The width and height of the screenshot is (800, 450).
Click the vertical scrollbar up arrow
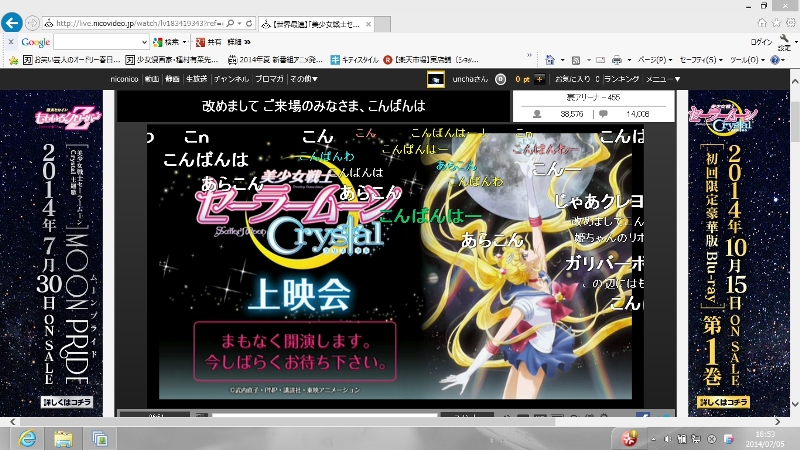click(795, 82)
